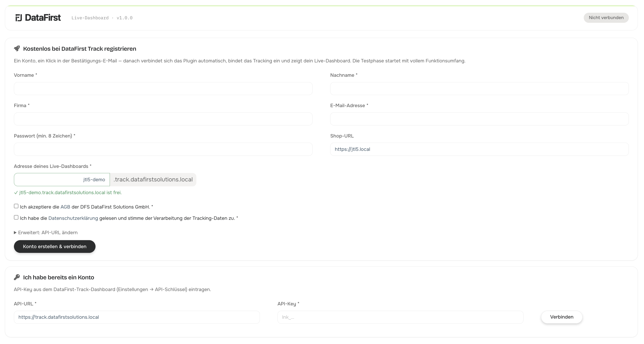Focus the Vorname input field

tap(163, 89)
